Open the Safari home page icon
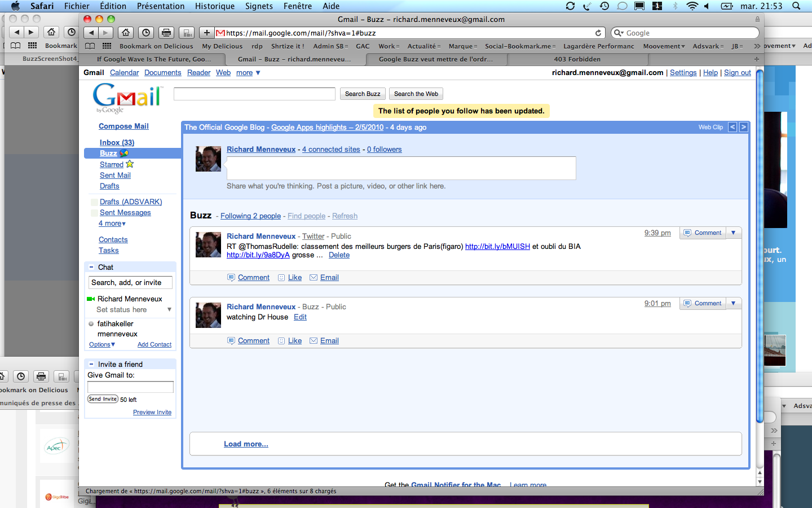Viewport: 812px width, 508px height. tap(126, 33)
